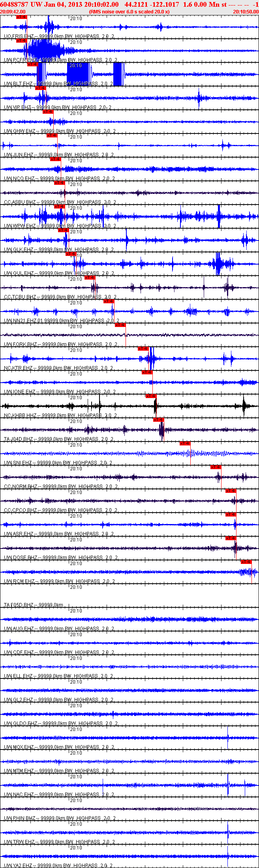
Task: Select the pick flag on the UW JUN trace
Action: (52, 135)
